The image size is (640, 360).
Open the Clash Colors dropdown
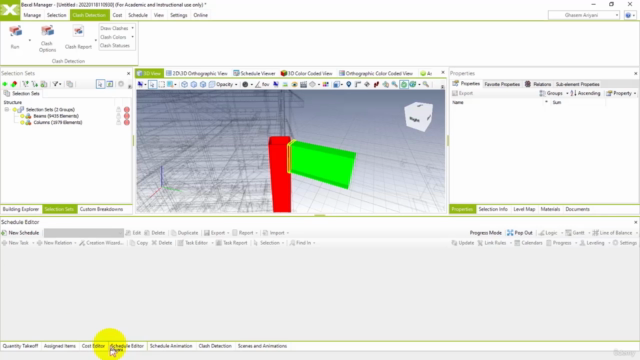click(x=117, y=37)
